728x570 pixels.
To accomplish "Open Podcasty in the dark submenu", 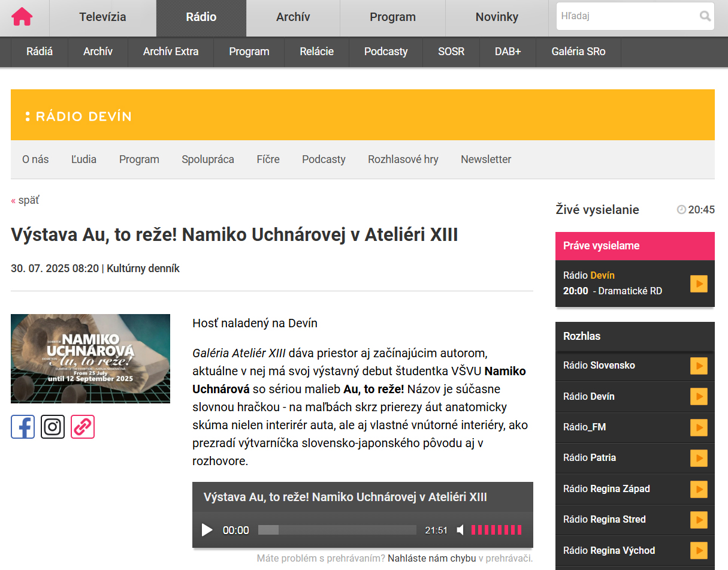I will click(x=385, y=52).
